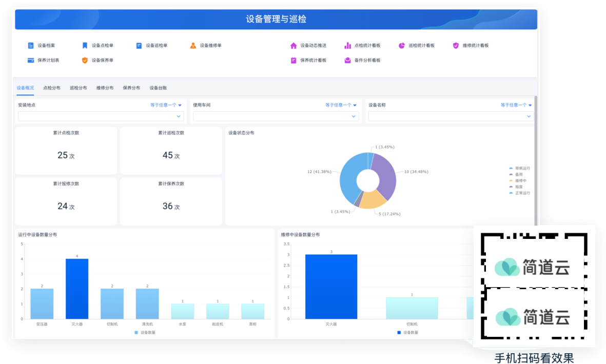The height and width of the screenshot is (364, 606).
Task: Switch to the 维修分布 tab
Action: pyautogui.click(x=105, y=88)
